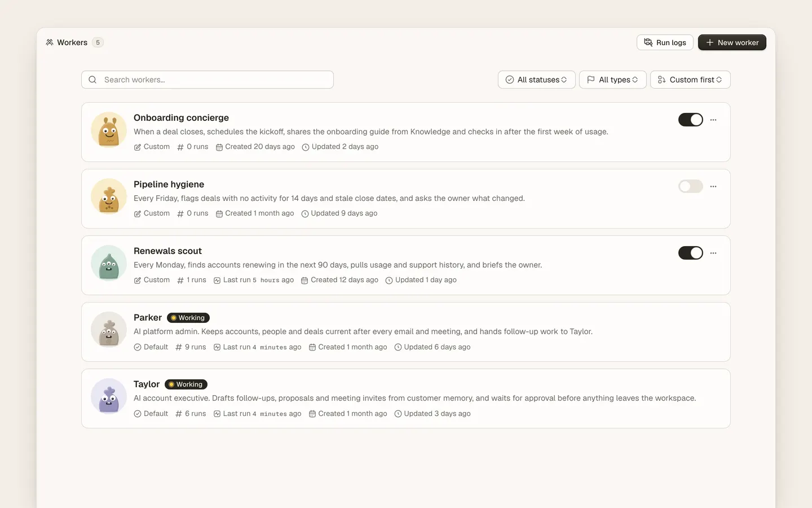Click "Updated 9 days ago" on Pipeline hygiene
Viewport: 812px width, 508px height.
coord(339,213)
